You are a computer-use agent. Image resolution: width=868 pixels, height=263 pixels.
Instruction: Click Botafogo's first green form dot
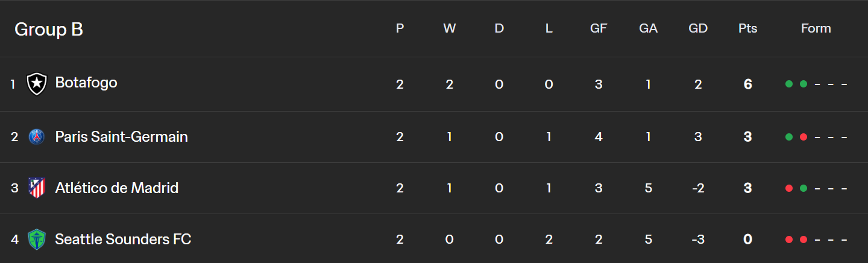tap(789, 84)
